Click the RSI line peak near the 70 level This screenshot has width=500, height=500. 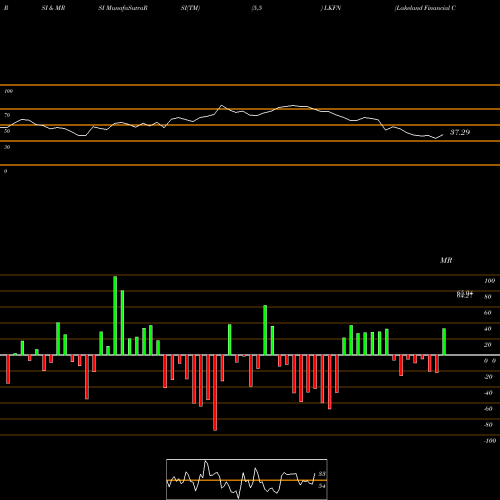click(x=222, y=106)
